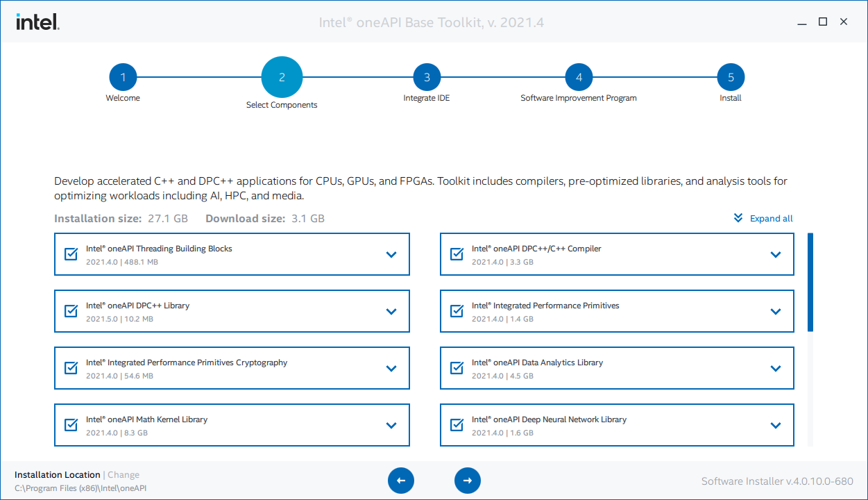Click the Welcome step label
The image size is (868, 500).
(x=123, y=98)
